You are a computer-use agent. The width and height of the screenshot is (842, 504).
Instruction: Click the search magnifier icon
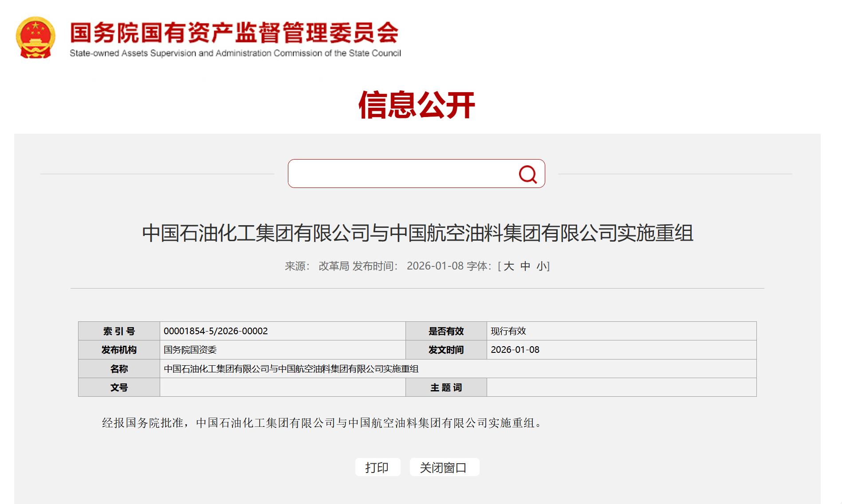pyautogui.click(x=527, y=174)
